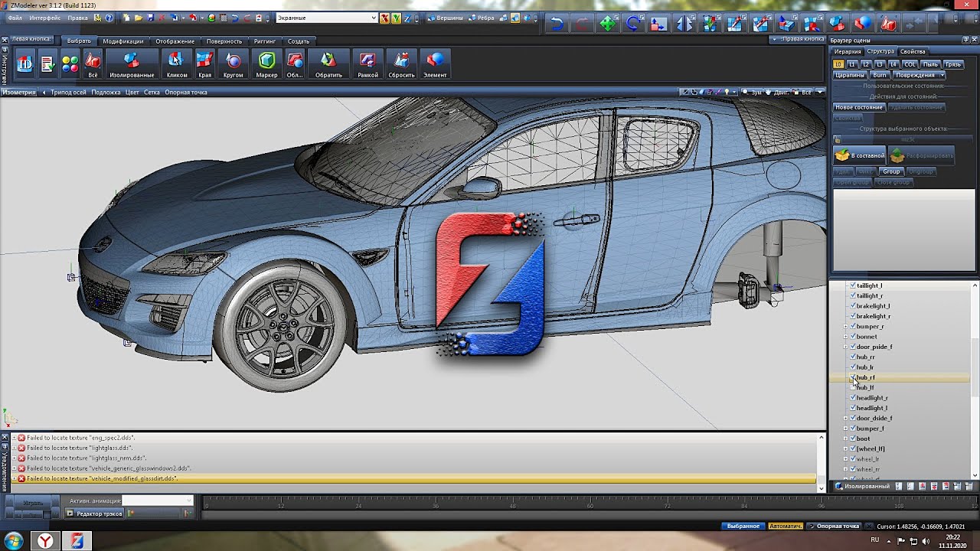Click the Актив. анимация input field
Screen dimensions: 980x551
pos(157,500)
